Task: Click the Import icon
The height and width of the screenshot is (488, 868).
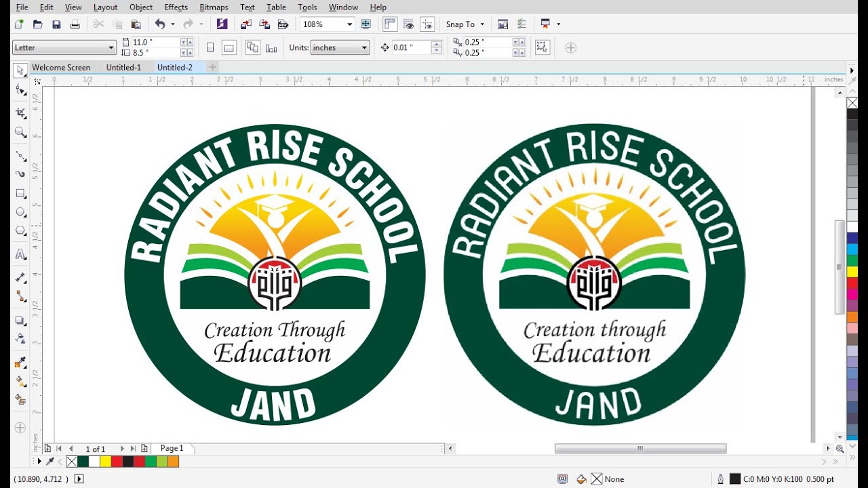Action: pyautogui.click(x=246, y=24)
